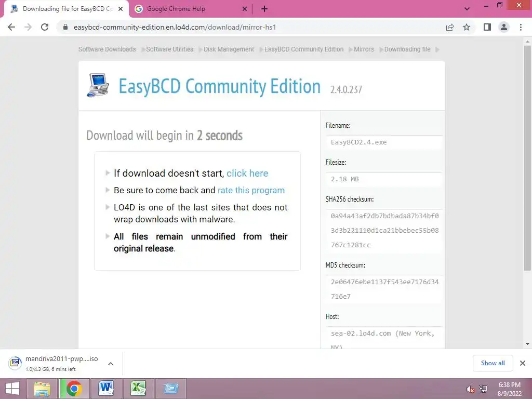Open Chrome side panel
The width and height of the screenshot is (532, 399).
(487, 27)
